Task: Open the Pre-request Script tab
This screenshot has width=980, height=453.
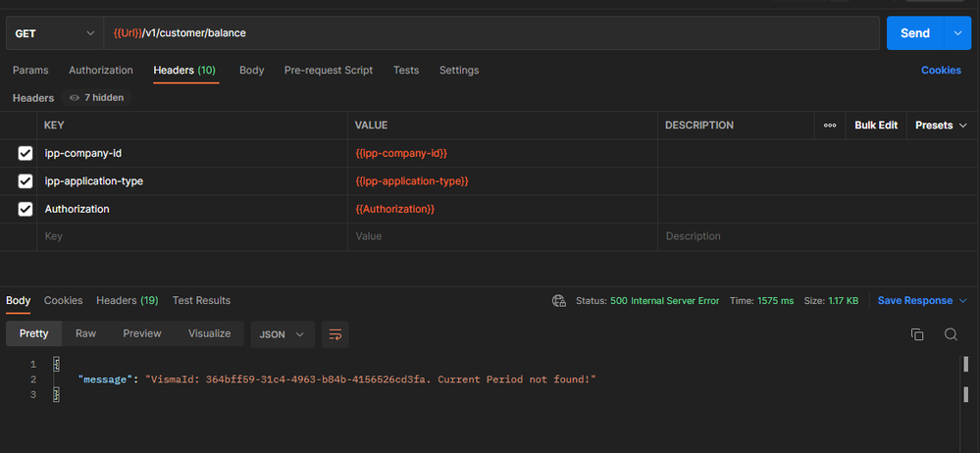Action: tap(328, 70)
